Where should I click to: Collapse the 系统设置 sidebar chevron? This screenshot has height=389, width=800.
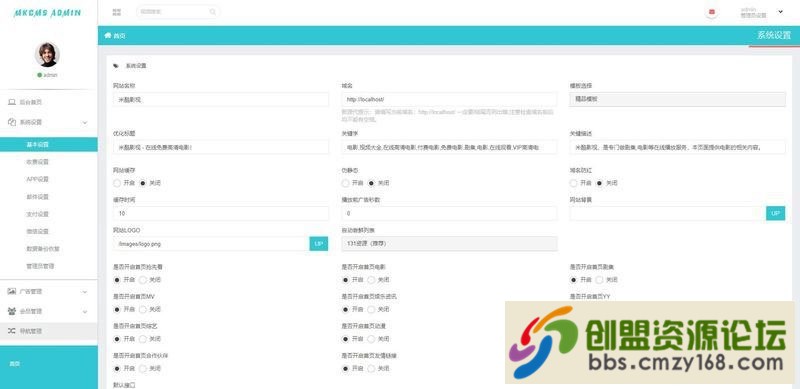pos(85,123)
